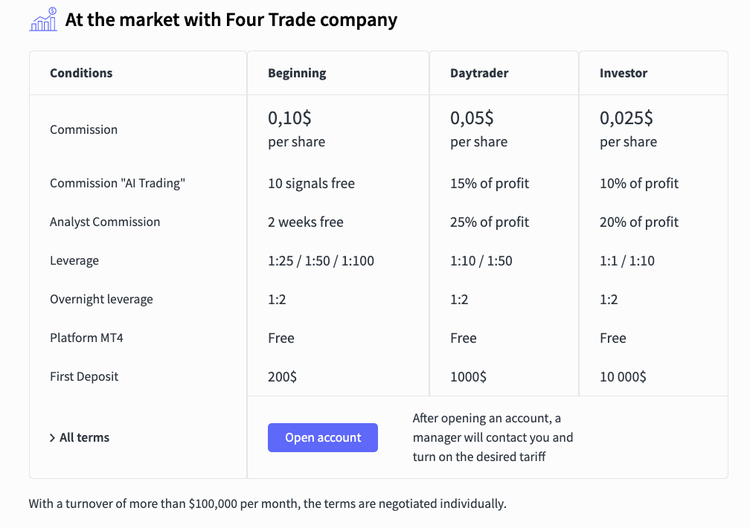Select the Beginning plan column header
The height and width of the screenshot is (528, 750).
297,73
